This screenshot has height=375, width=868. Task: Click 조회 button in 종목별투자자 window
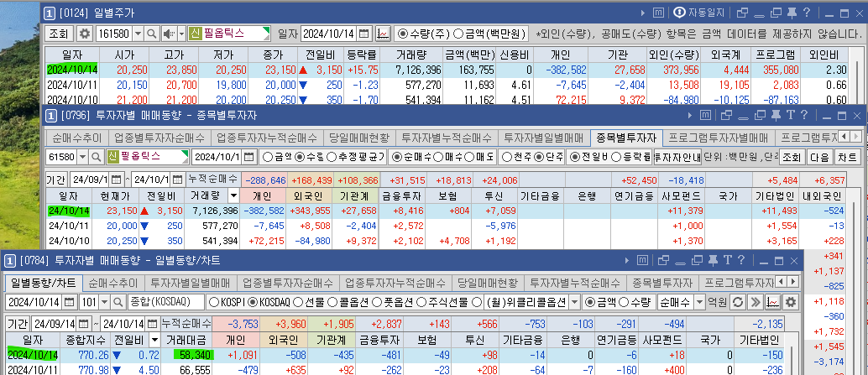792,157
